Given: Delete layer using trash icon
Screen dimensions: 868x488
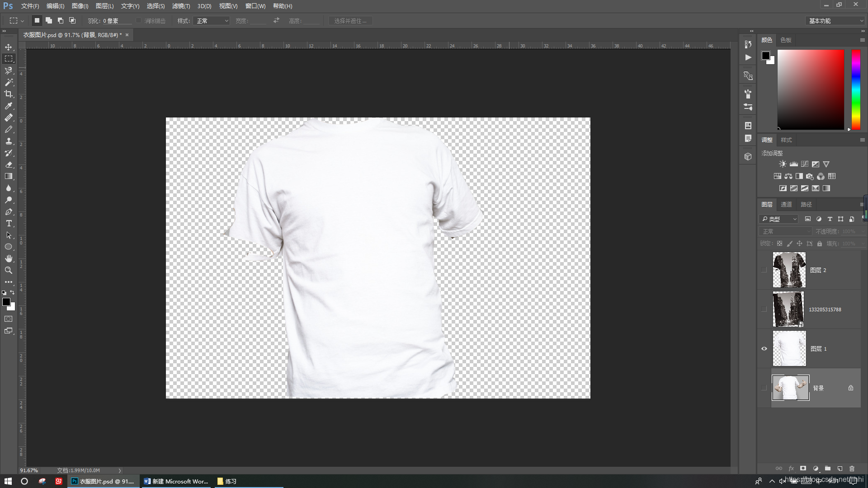Looking at the screenshot, I should point(852,469).
